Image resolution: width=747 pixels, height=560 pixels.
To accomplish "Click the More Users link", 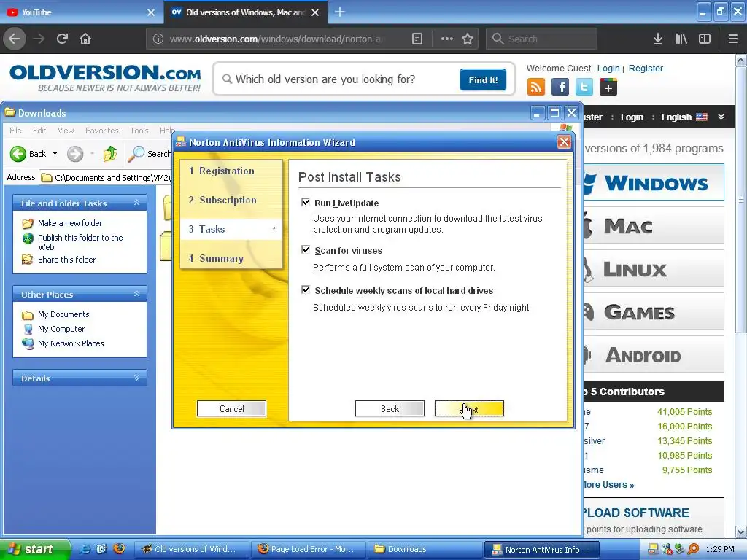I will click(608, 485).
